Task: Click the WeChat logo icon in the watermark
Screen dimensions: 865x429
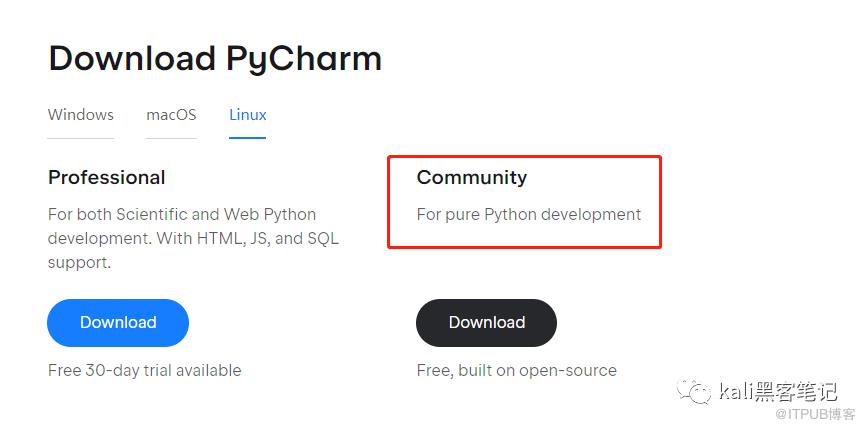Action: tap(696, 390)
